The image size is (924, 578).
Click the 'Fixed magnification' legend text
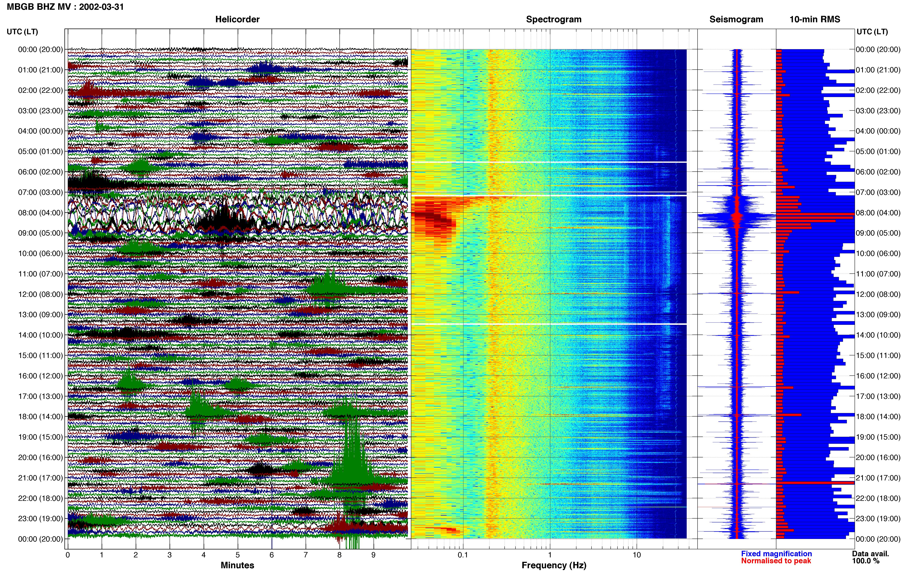tap(777, 554)
